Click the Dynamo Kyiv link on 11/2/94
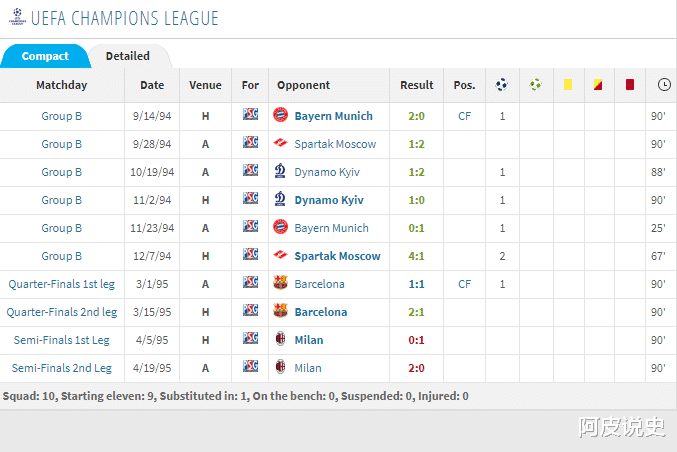The width and height of the screenshot is (677, 452). 328,200
